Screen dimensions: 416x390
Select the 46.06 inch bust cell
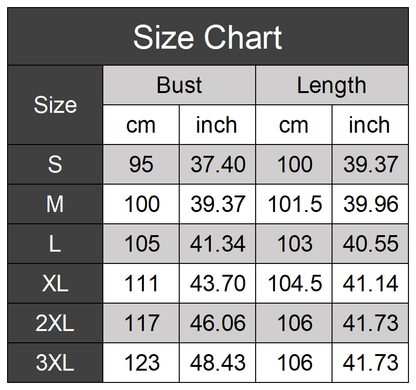(218, 323)
